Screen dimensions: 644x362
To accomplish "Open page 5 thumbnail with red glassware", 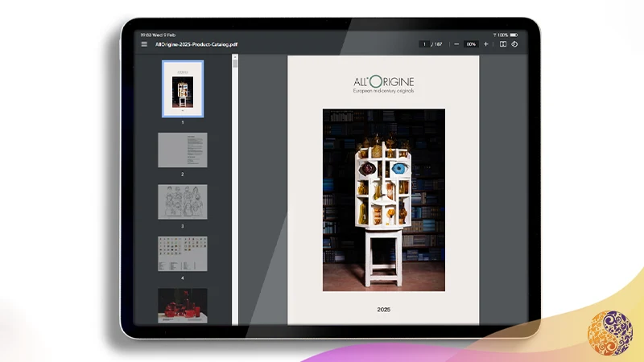I will tap(183, 306).
